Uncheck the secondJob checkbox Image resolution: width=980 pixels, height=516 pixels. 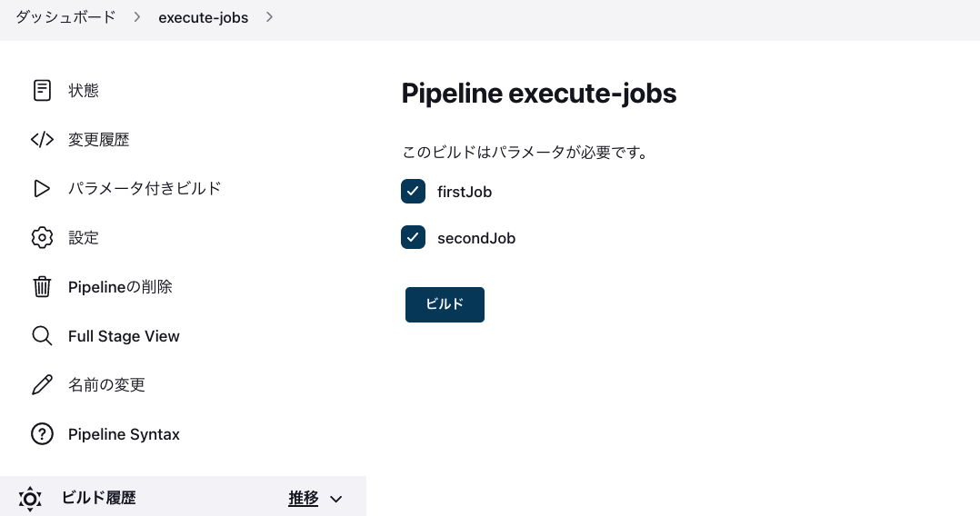pyautogui.click(x=413, y=237)
